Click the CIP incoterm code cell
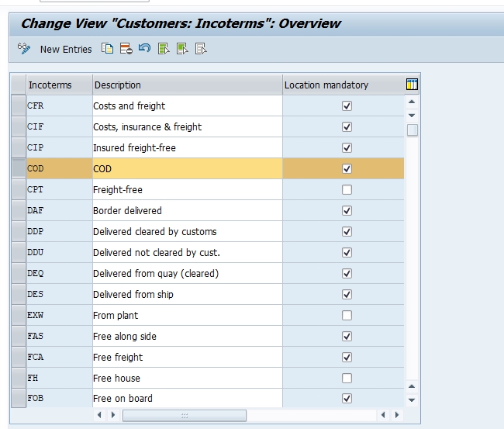The width and height of the screenshot is (504, 429). point(59,147)
